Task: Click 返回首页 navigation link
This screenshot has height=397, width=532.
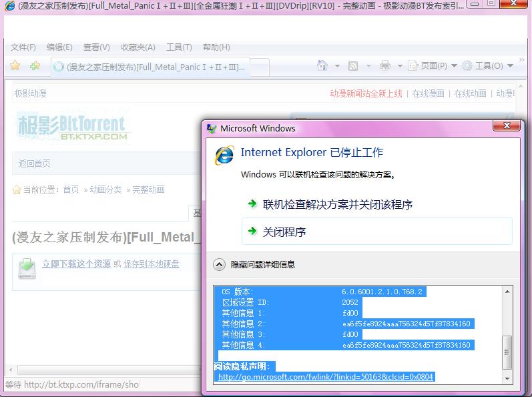Action: [x=34, y=163]
